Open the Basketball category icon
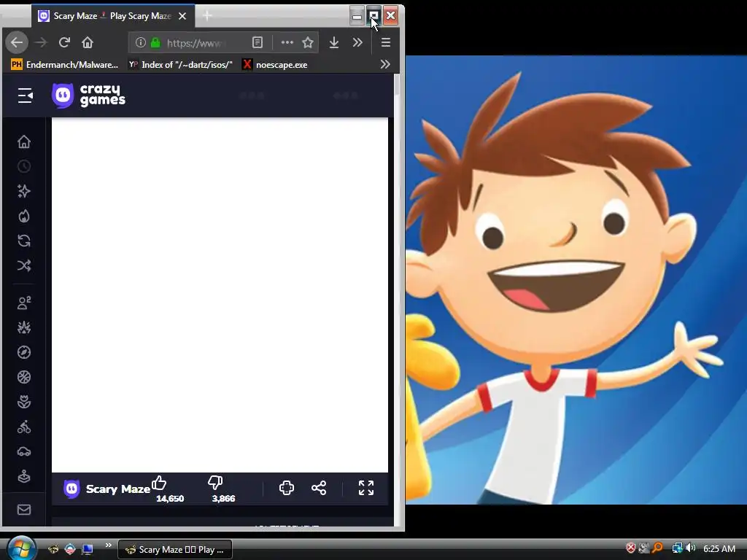Screen dimensions: 747x560 pos(24,377)
